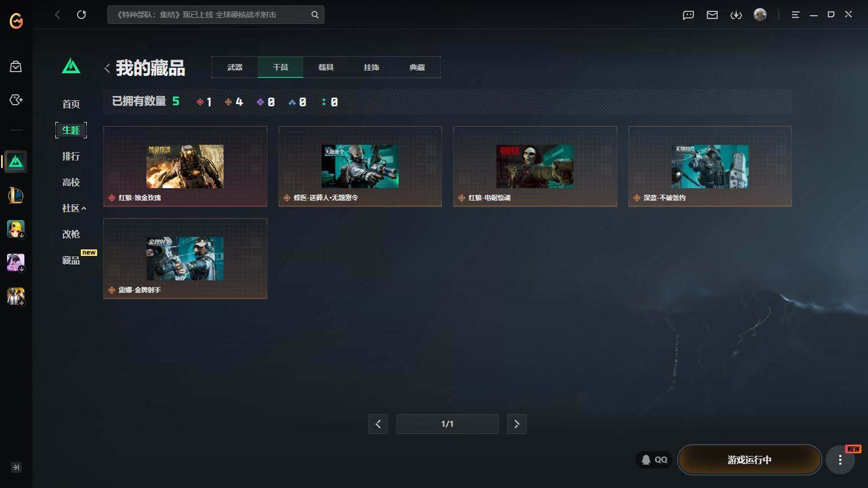Refresh the page with the reload icon

pyautogui.click(x=81, y=15)
